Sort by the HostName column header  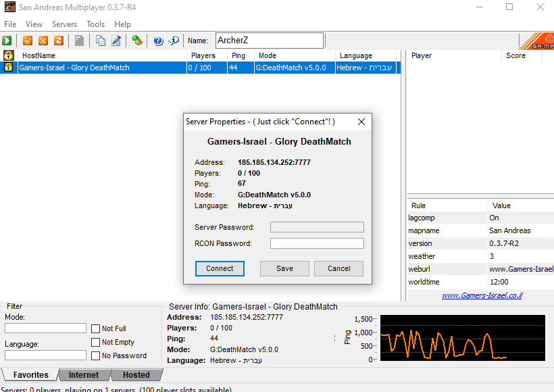coord(103,55)
